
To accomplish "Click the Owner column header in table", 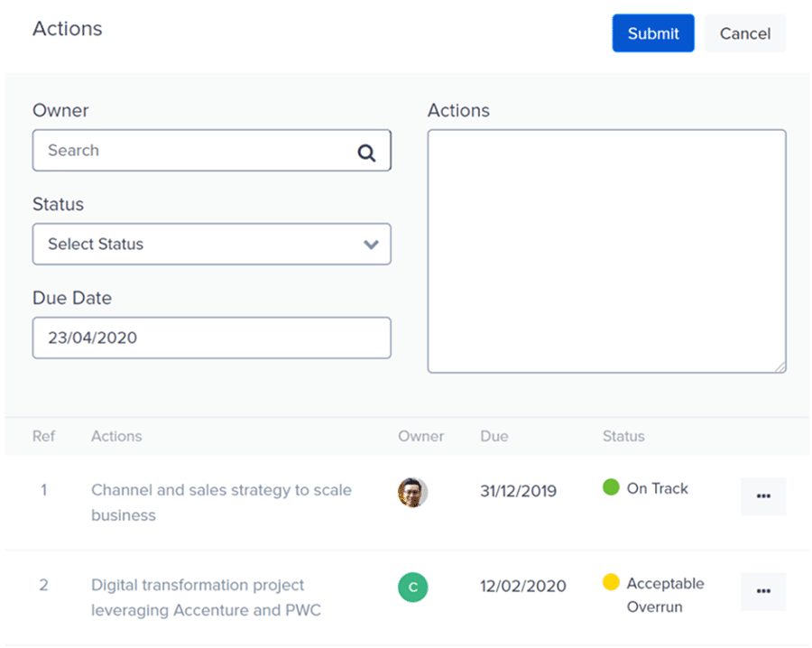I will coord(421,436).
